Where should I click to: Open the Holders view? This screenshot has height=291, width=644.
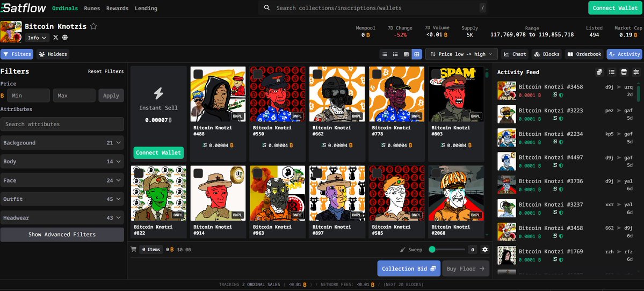point(53,54)
